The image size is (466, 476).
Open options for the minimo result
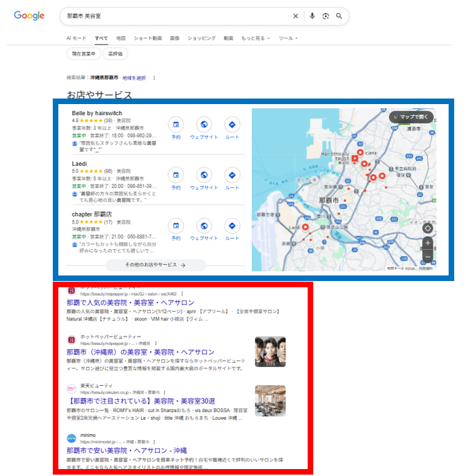(154, 442)
